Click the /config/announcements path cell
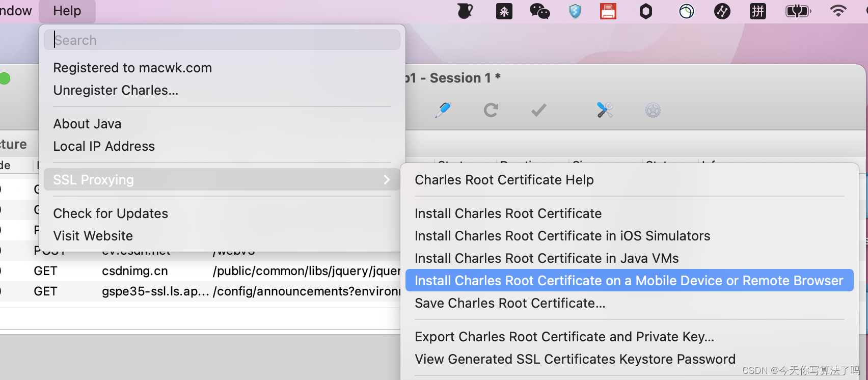Screen dimensions: 868x380 (307, 291)
